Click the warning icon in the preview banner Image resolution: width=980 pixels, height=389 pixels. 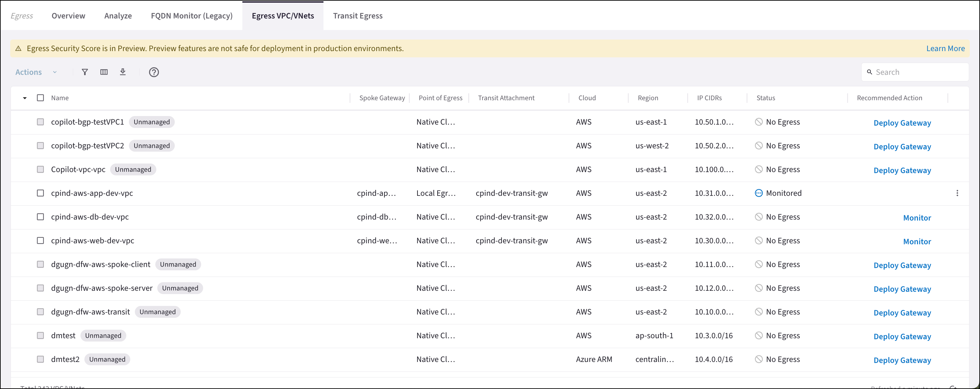pos(18,48)
